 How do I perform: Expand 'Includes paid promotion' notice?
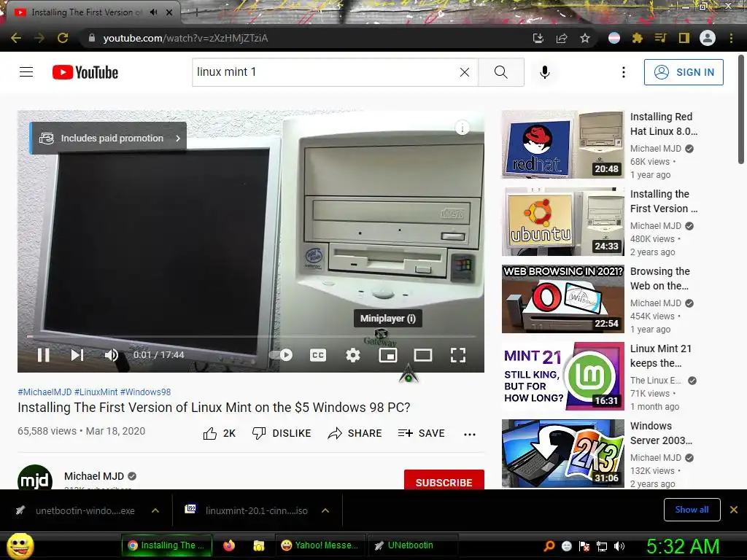[108, 138]
